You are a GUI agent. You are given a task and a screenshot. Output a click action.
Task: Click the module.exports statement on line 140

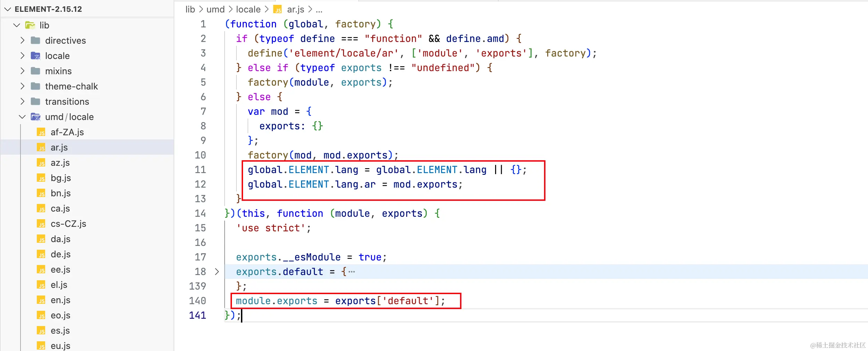pyautogui.click(x=340, y=301)
